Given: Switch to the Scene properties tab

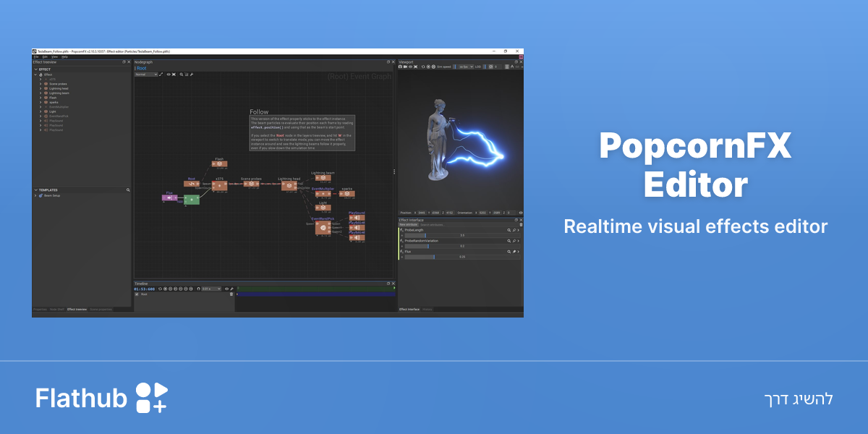Looking at the screenshot, I should coord(101,310).
